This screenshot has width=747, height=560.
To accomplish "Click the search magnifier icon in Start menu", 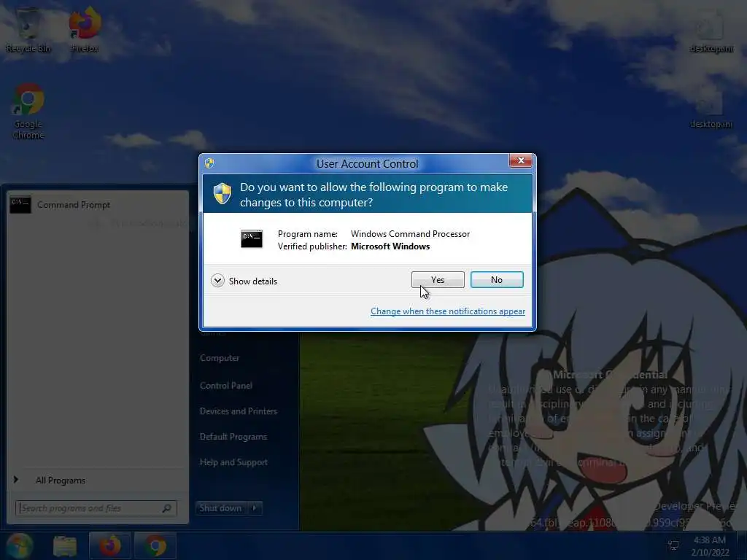I will [166, 508].
